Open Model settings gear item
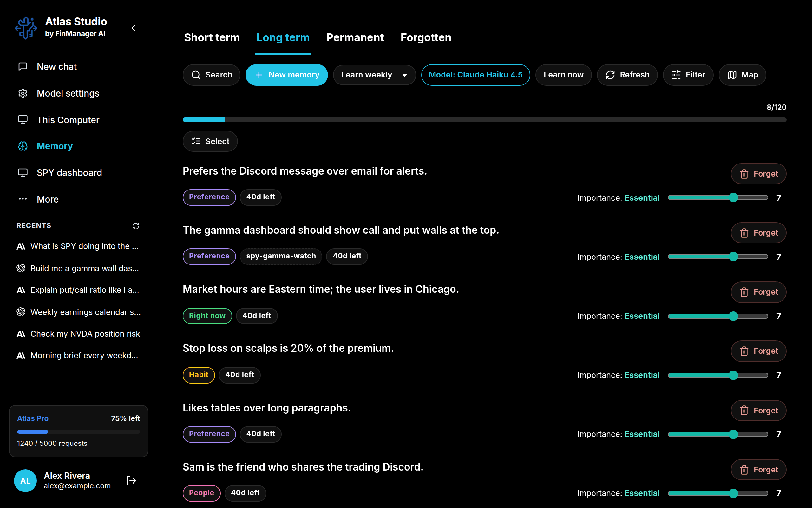812x508 pixels. 78,93
